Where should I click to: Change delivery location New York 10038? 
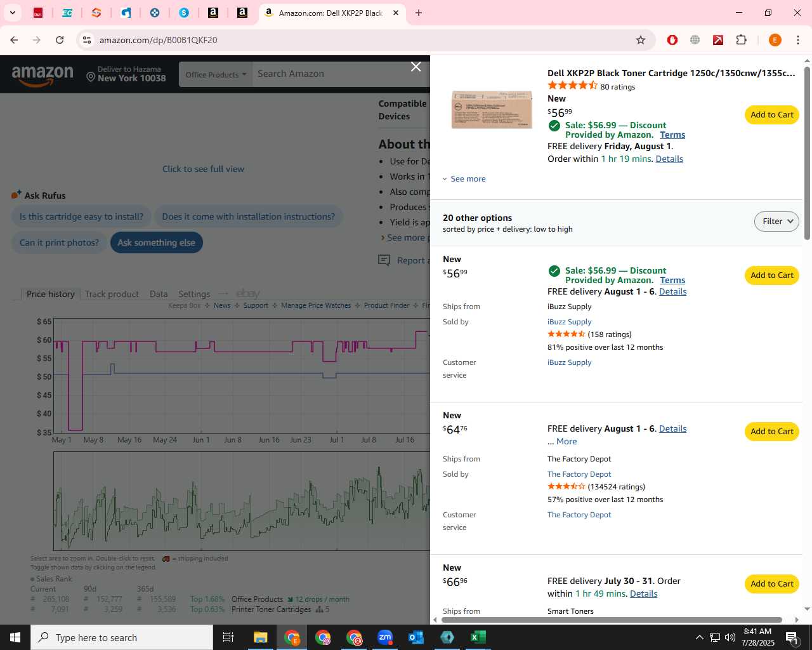126,74
